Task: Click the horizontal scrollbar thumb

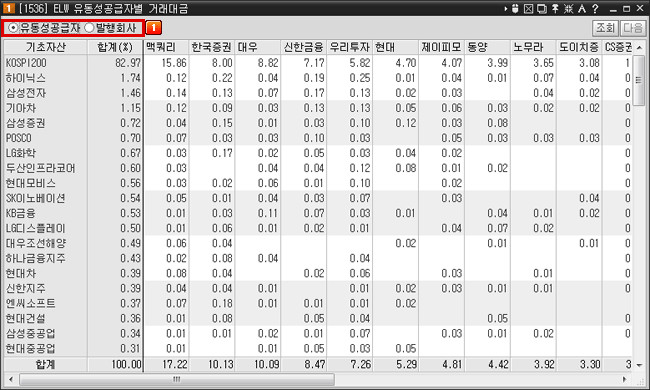Action: point(177,379)
